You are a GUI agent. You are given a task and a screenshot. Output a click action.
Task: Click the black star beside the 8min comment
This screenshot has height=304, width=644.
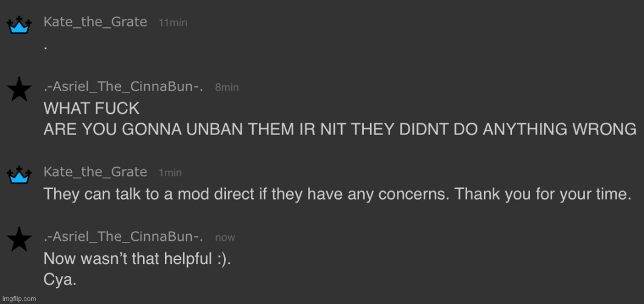click(19, 91)
